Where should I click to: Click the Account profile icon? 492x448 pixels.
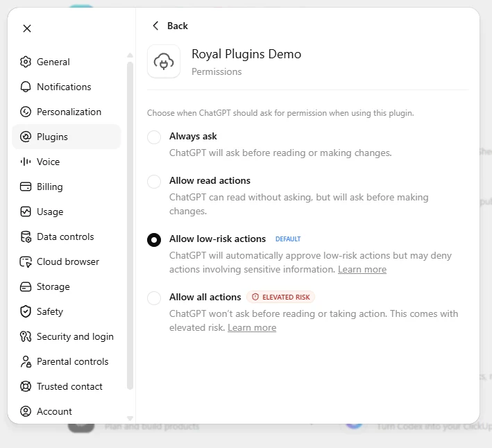(26, 411)
